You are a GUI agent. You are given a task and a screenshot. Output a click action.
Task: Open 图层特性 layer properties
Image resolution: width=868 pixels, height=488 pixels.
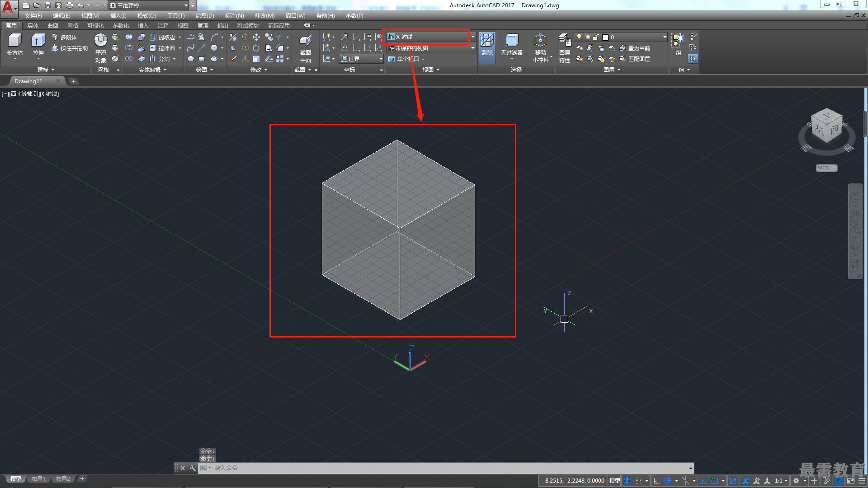click(564, 48)
